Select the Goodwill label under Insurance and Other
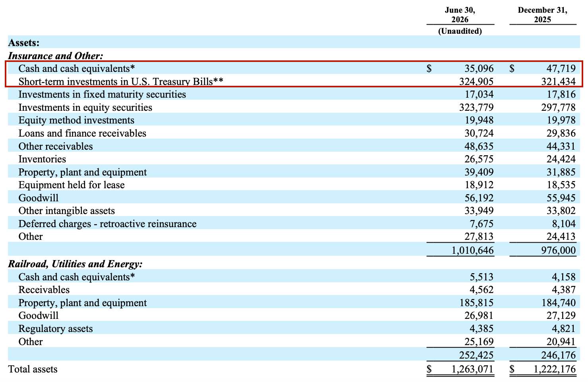Screen dimensions: 588x382 [x=39, y=198]
